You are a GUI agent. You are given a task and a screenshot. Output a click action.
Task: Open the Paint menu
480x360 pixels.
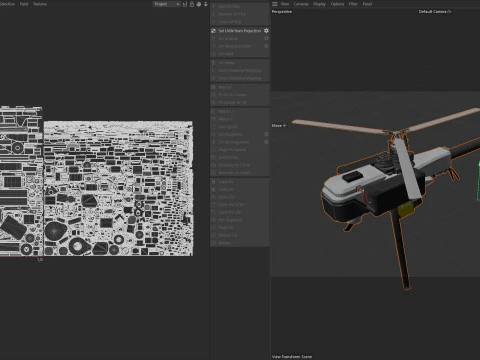[x=24, y=4]
